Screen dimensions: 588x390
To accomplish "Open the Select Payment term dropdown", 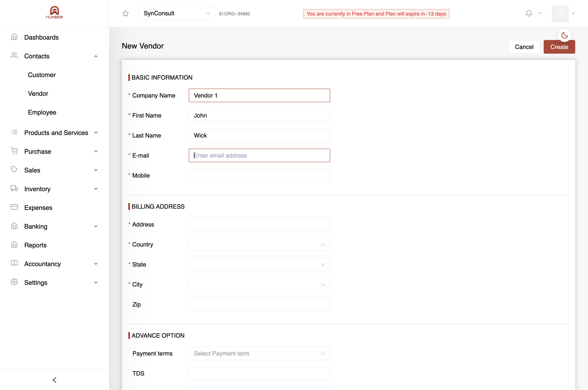I will [259, 353].
